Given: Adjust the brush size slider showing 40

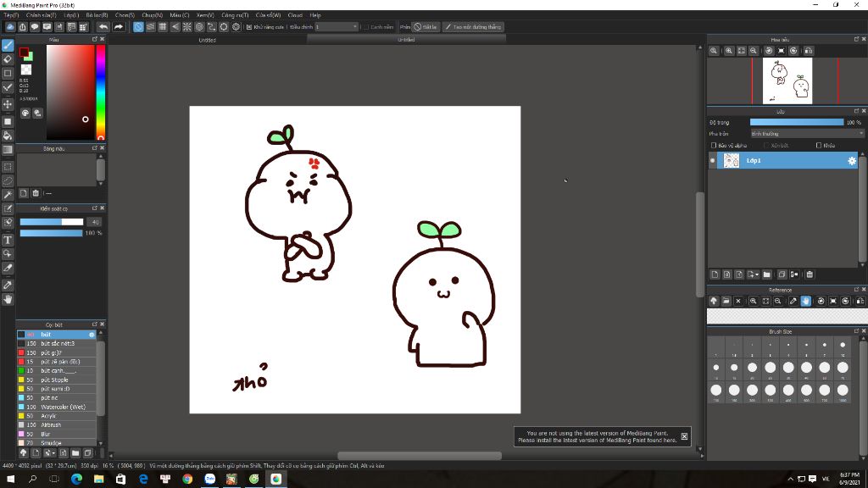Looking at the screenshot, I should (52, 222).
